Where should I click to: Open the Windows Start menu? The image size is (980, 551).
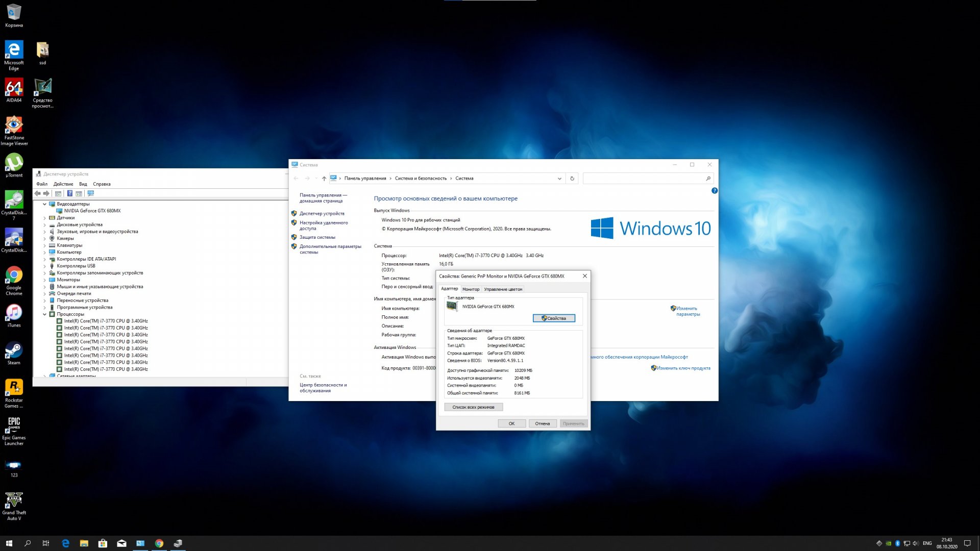click(x=9, y=543)
